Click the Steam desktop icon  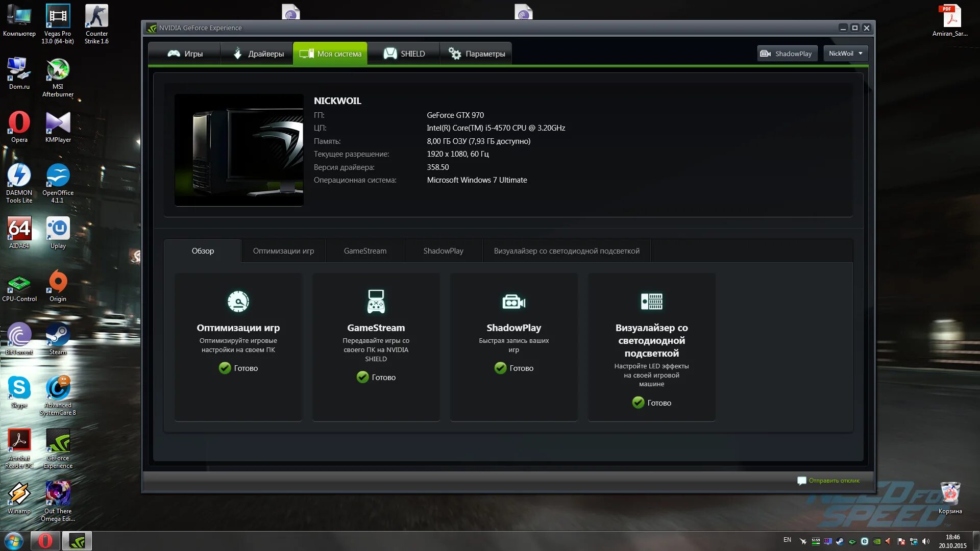point(58,339)
